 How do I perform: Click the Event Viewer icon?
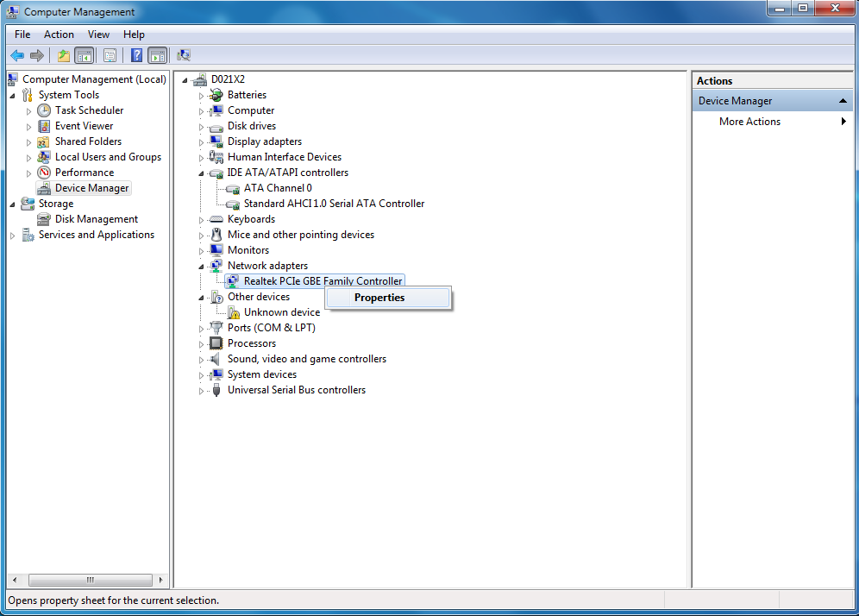(44, 126)
